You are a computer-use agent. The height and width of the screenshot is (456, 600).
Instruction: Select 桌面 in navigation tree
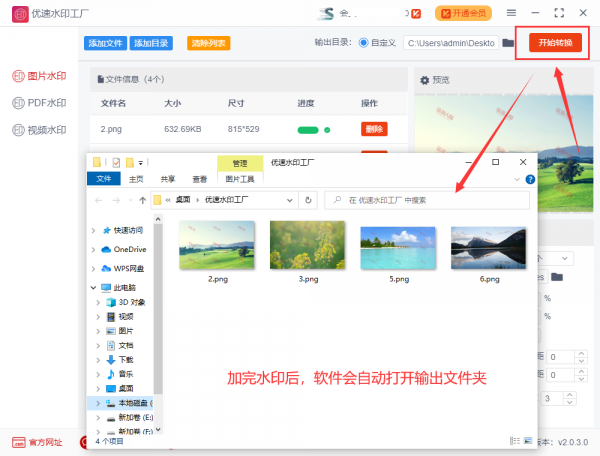120,388
